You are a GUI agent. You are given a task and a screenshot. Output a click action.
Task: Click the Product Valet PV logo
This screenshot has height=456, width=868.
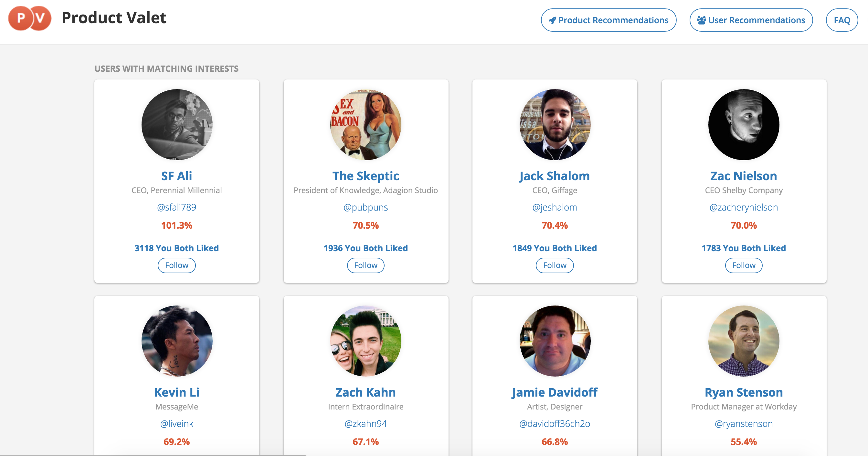[x=30, y=18]
